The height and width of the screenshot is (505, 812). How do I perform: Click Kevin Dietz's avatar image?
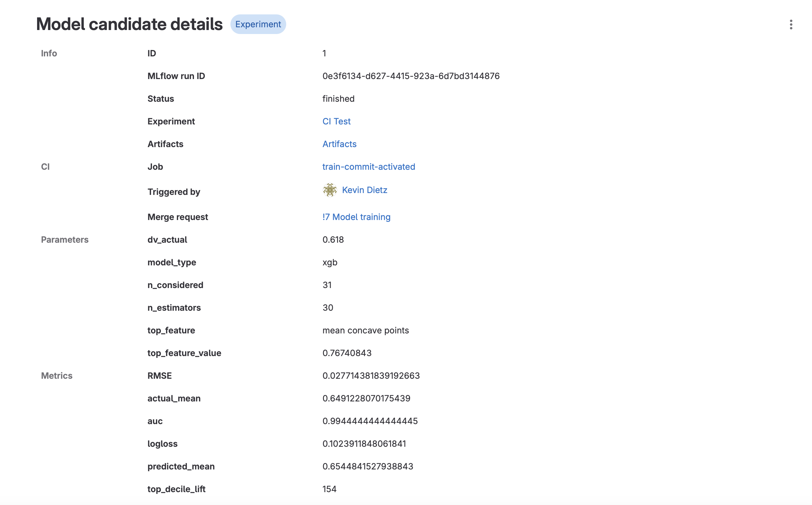coord(330,190)
